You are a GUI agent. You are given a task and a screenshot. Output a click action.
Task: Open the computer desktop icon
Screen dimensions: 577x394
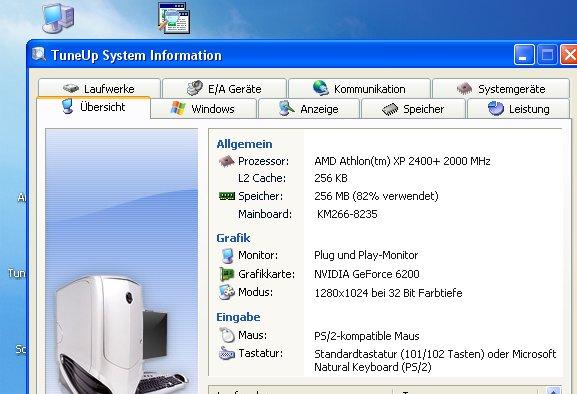pyautogui.click(x=58, y=18)
